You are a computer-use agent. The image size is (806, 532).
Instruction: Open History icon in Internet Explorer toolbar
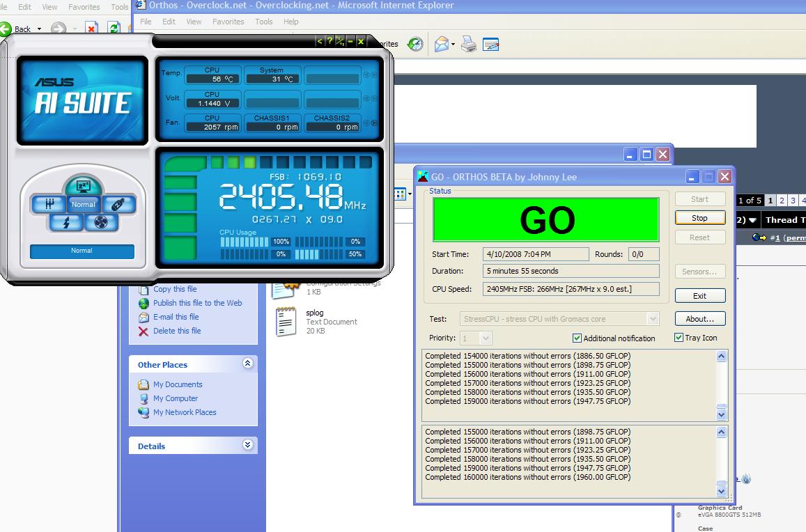tap(414, 44)
